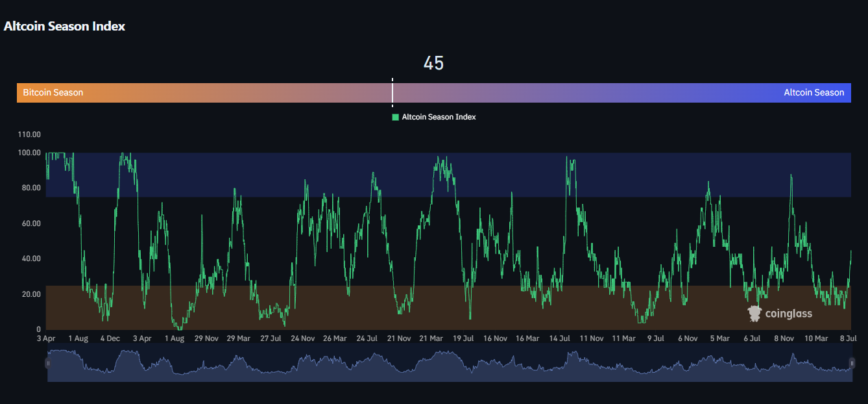Click the 8 Jul x-axis label

pos(849,338)
